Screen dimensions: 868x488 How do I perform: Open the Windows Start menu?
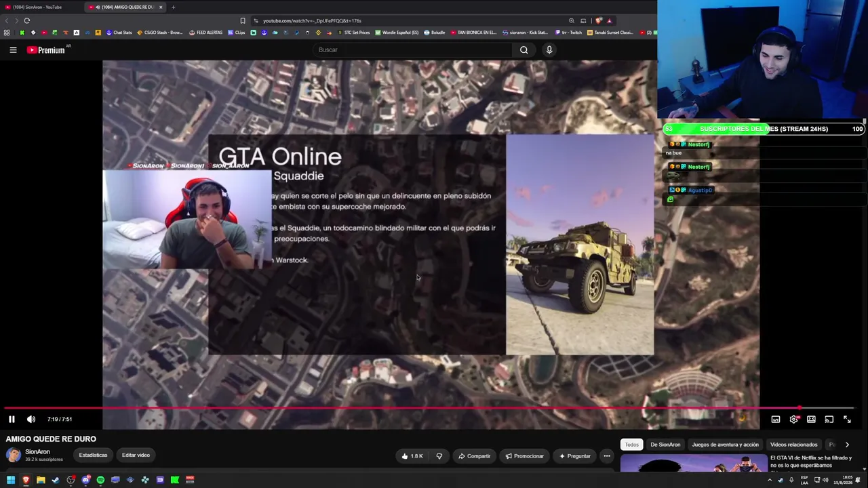click(x=11, y=480)
